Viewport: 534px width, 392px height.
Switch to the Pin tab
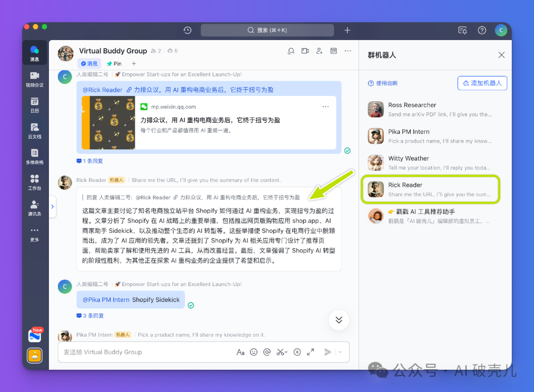click(114, 64)
